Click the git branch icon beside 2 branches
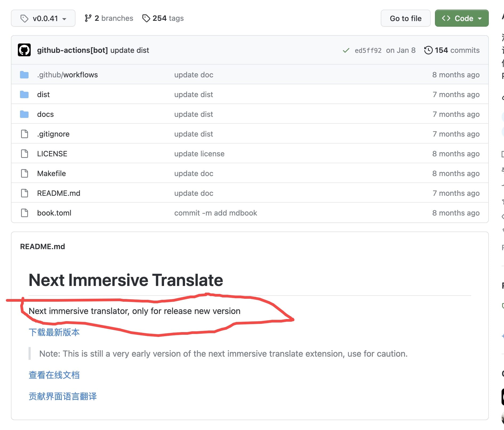The image size is (504, 430). point(88,18)
